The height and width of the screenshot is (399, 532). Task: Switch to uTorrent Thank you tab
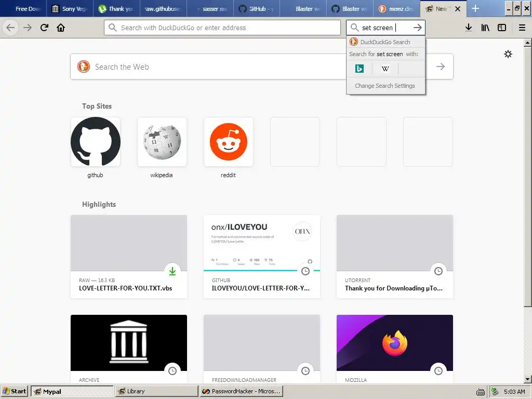click(116, 9)
